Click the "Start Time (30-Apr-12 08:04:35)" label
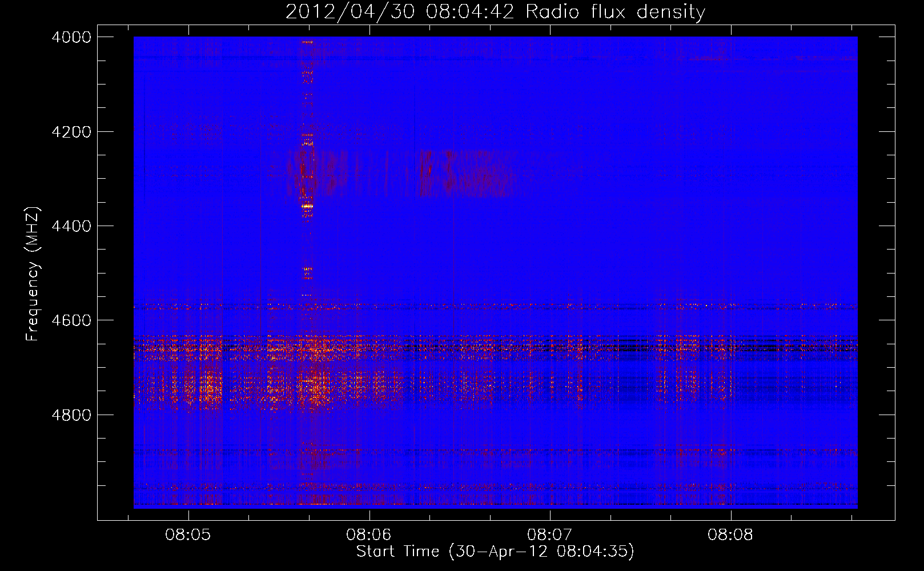 coord(495,552)
